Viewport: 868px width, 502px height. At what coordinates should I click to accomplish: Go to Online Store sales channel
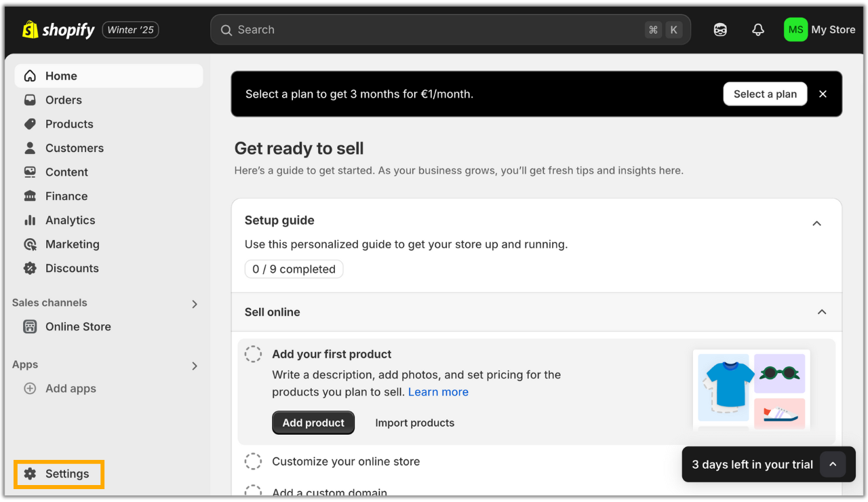coord(78,327)
